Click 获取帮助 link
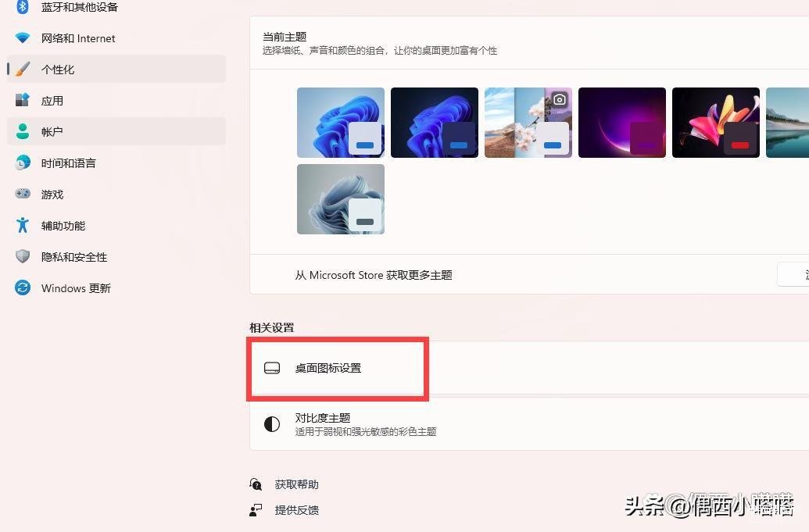Image resolution: width=809 pixels, height=532 pixels. click(296, 484)
